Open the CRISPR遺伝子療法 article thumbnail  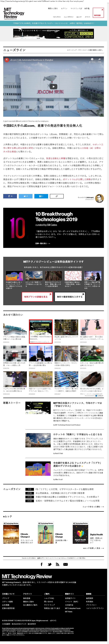[73, 276]
